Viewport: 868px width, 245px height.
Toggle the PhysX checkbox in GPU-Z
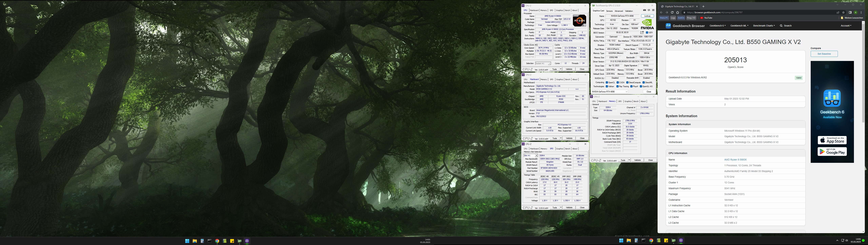point(632,86)
